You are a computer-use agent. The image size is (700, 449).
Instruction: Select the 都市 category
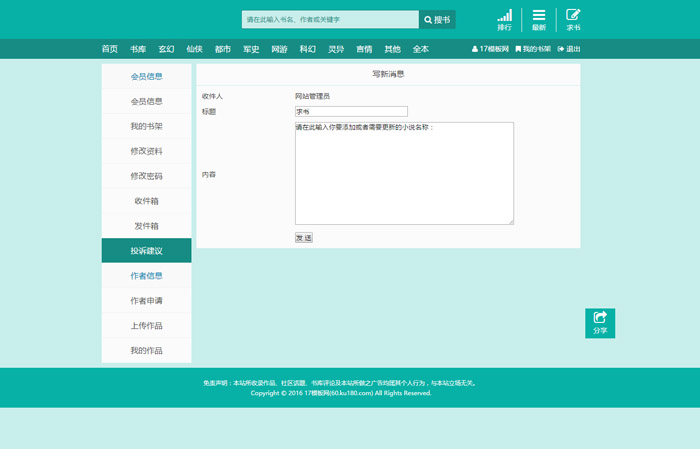pos(223,49)
